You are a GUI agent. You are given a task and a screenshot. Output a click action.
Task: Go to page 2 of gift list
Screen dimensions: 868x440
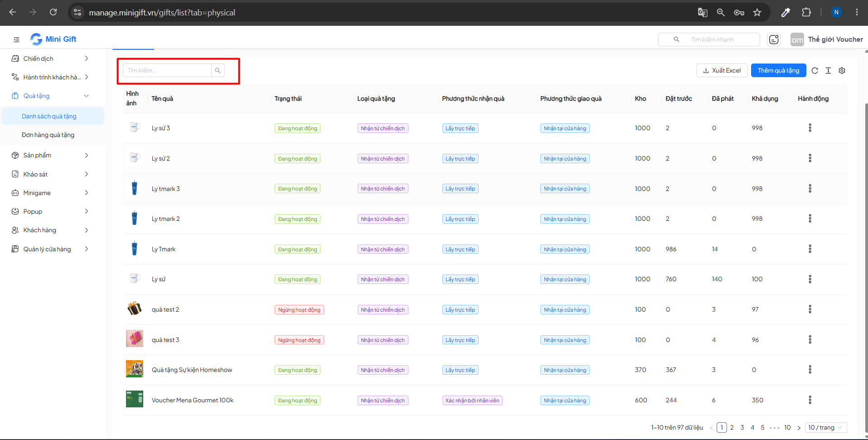732,427
